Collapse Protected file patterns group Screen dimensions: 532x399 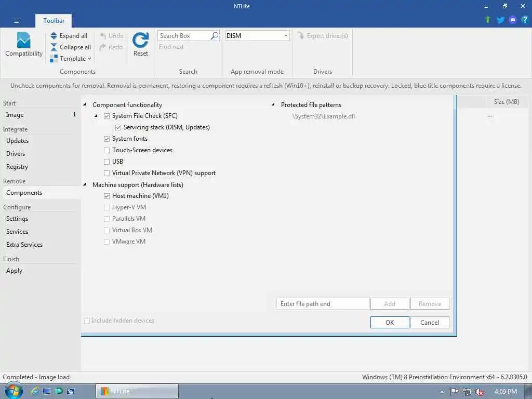(273, 104)
